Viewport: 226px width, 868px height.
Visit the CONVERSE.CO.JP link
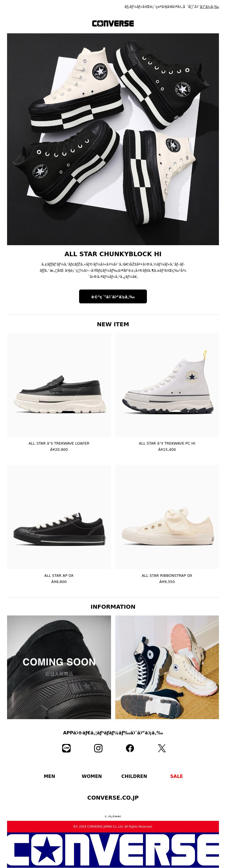pyautogui.click(x=113, y=798)
